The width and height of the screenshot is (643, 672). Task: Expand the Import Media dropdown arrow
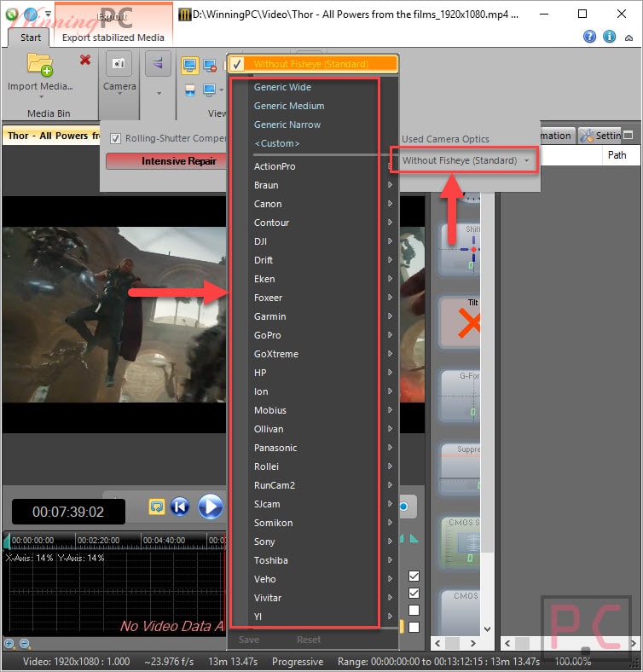coord(41,97)
